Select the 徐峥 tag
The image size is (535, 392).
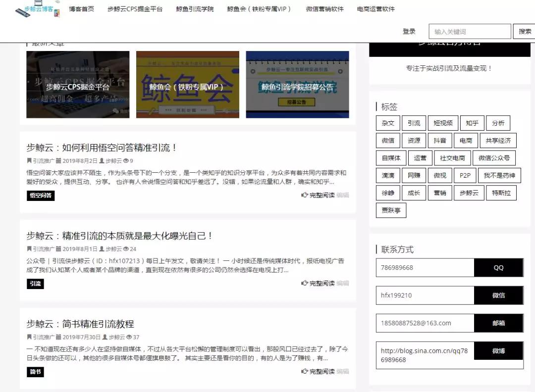coord(388,193)
